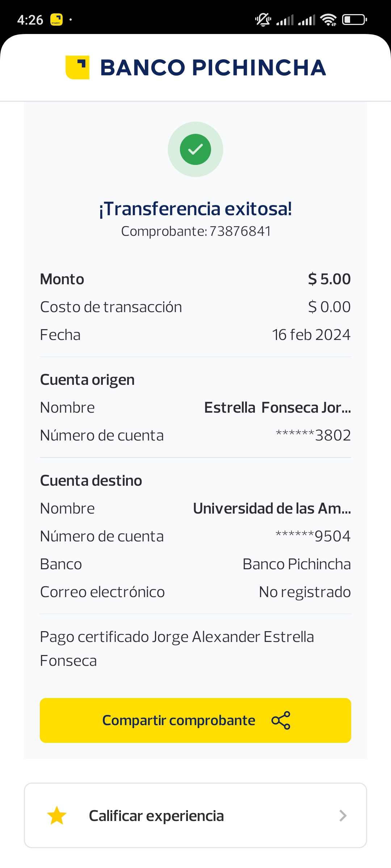Tap the Pago certificado description text
The width and height of the screenshot is (391, 868).
(x=177, y=648)
